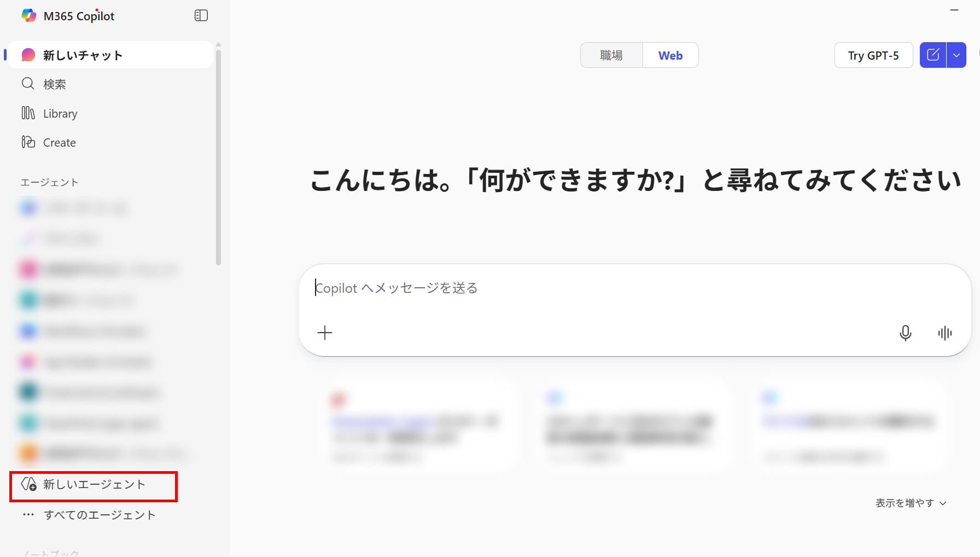This screenshot has height=557, width=980.
Task: Switch to 職場 mode
Action: click(x=611, y=55)
